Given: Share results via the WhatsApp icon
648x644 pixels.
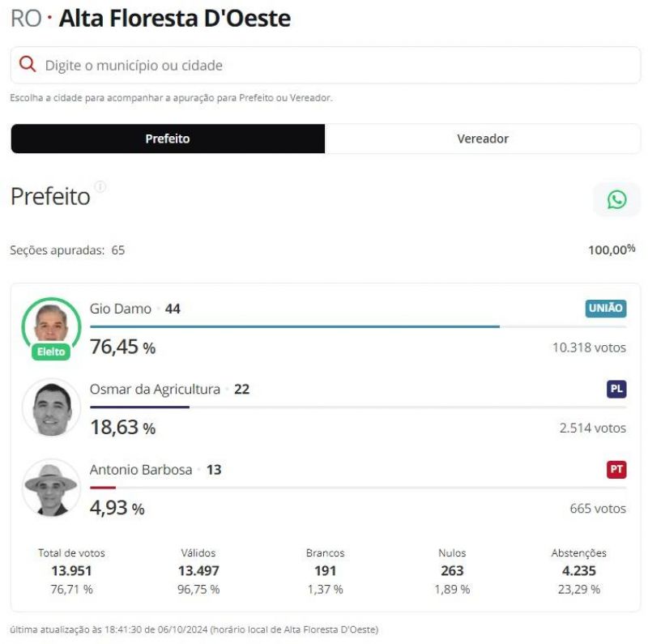Looking at the screenshot, I should click(616, 199).
